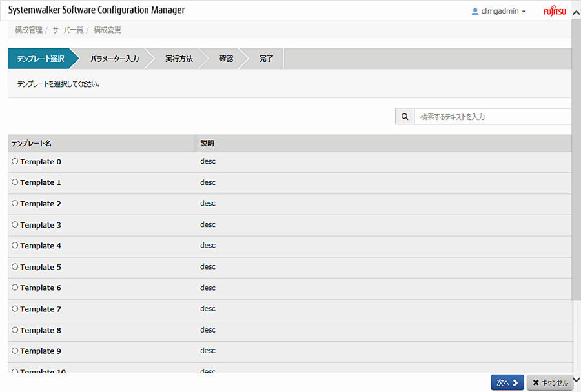The width and height of the screenshot is (581, 392).
Task: Click the Template 7 label
Action: [41, 309]
